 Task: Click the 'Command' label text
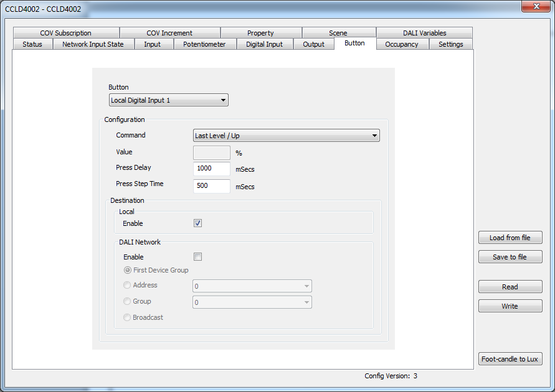(x=131, y=135)
